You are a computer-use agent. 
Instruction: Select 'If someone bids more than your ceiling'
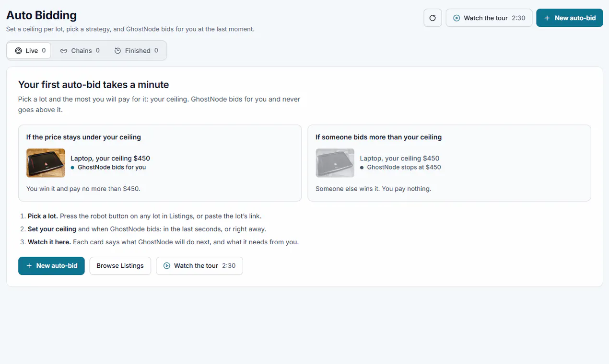[x=378, y=137]
